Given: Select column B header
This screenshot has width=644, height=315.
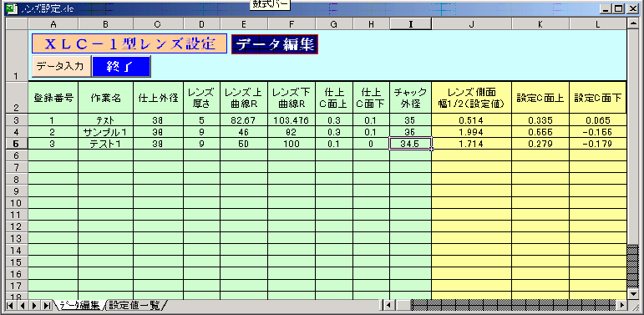Looking at the screenshot, I should (105, 24).
